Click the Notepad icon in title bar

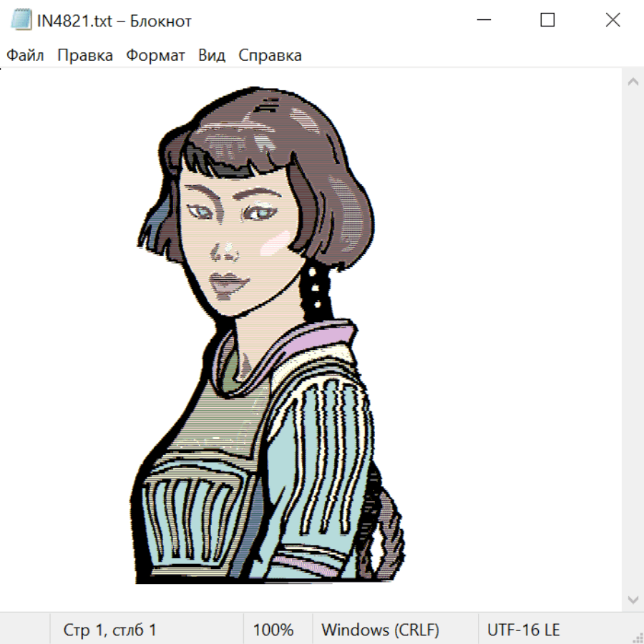click(21, 21)
